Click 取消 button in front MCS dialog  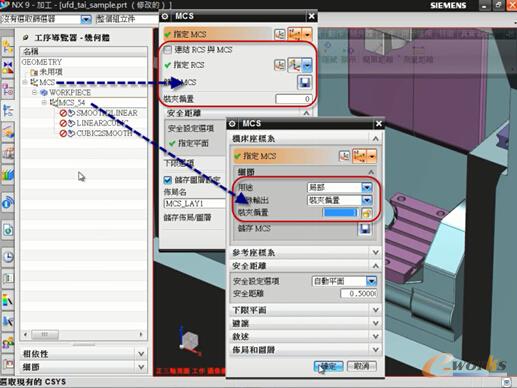pos(362,366)
